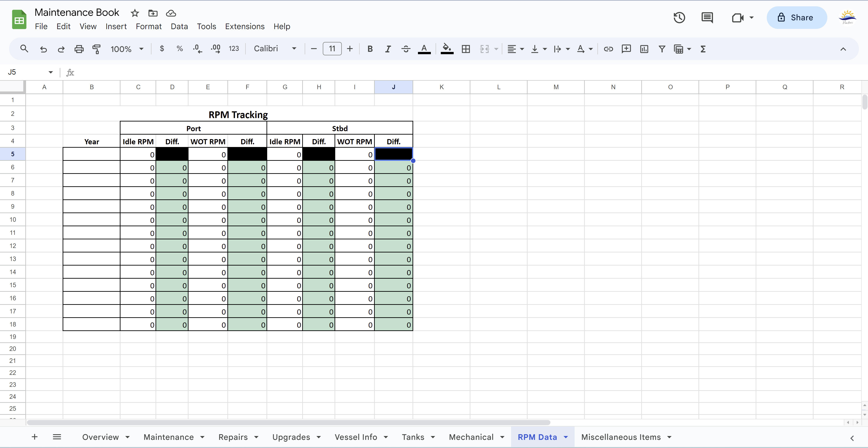The height and width of the screenshot is (448, 868).
Task: Open merge cells type dropdown arrow
Action: point(496,49)
